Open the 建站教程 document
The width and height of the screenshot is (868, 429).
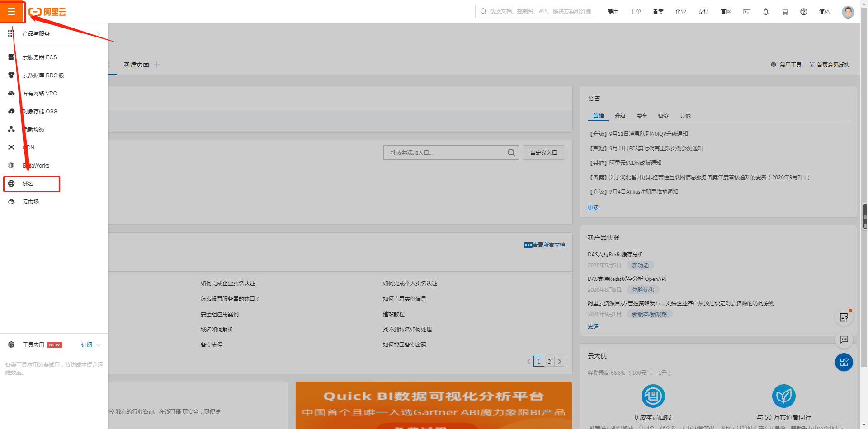[394, 314]
